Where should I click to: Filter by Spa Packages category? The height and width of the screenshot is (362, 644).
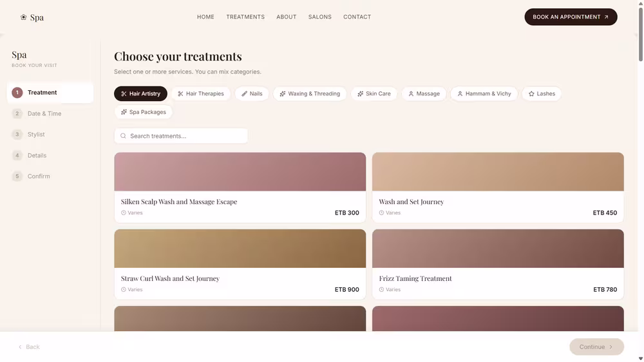point(144,112)
